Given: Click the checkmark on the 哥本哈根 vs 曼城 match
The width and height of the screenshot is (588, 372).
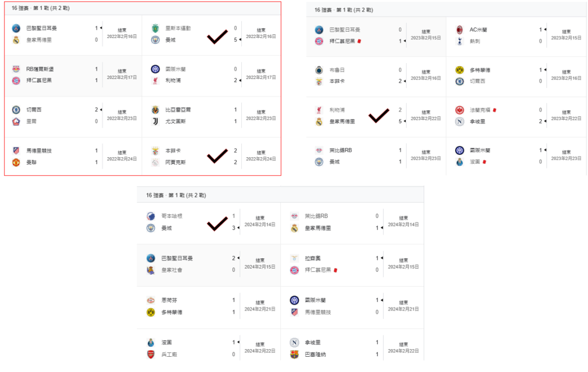Looking at the screenshot, I should pos(217,223).
